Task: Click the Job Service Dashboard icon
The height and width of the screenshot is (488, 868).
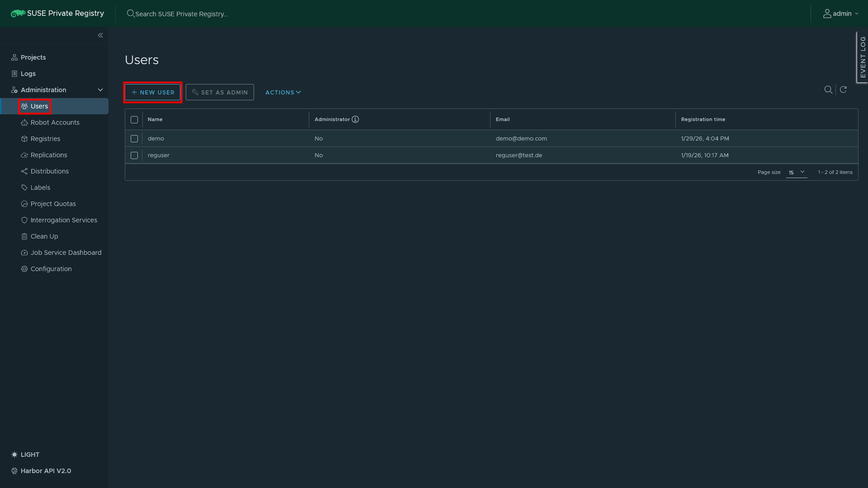Action: point(24,253)
